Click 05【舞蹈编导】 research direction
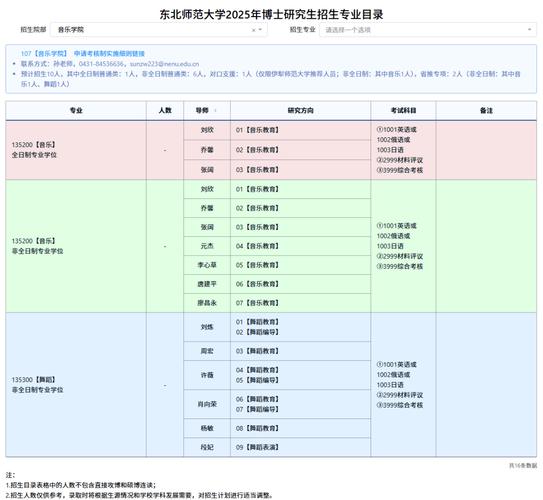 point(257,380)
